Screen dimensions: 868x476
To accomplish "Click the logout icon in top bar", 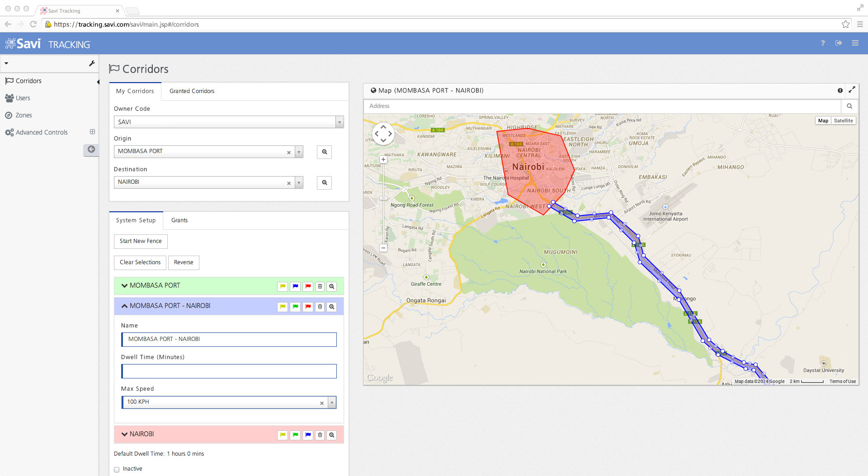I will [x=839, y=43].
